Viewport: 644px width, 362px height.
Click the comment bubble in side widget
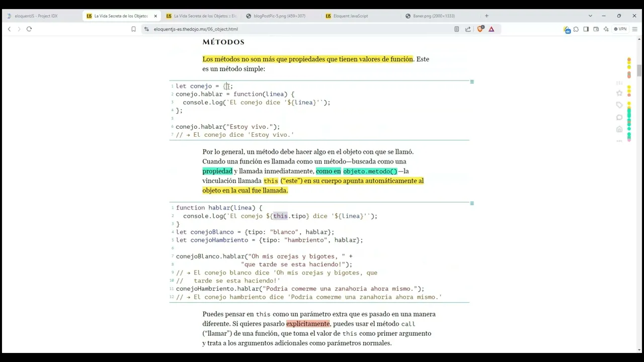coord(619,117)
